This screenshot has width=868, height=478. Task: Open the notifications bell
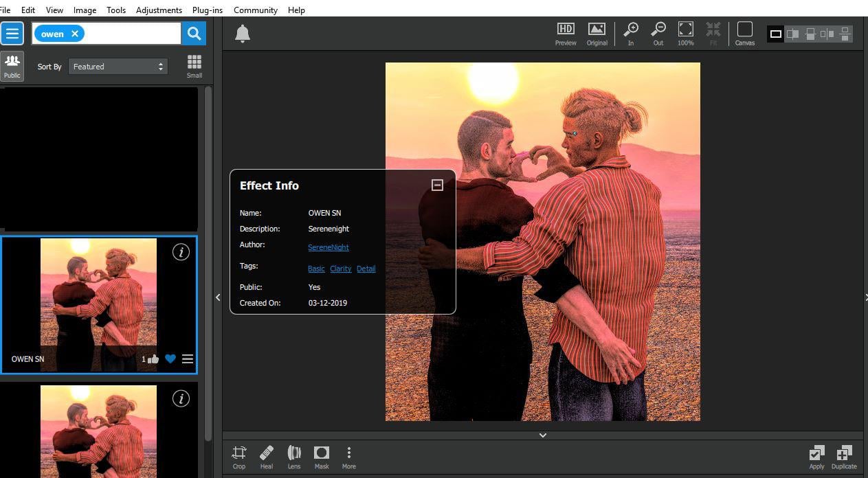click(242, 34)
